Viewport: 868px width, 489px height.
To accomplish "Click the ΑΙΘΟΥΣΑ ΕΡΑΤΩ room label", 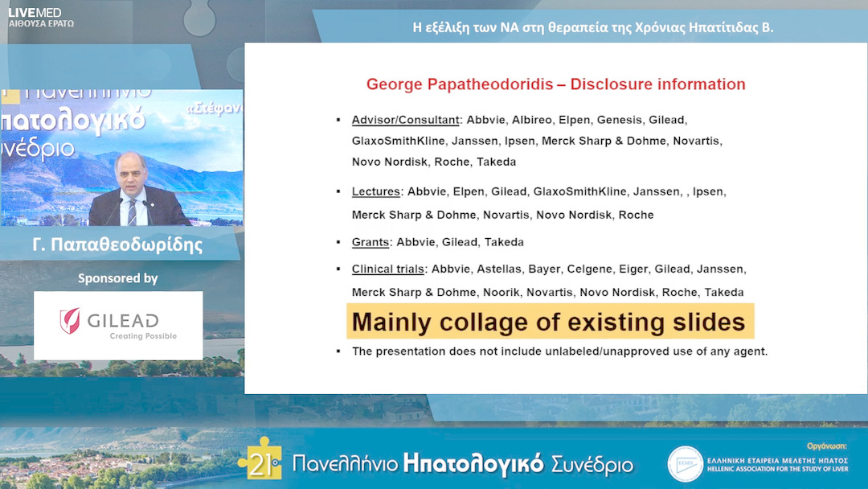I will coord(41,24).
